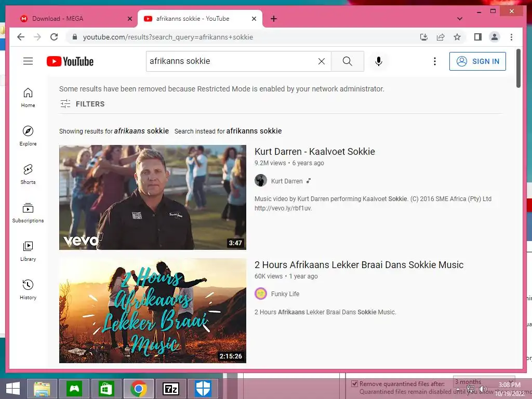Open the FILTERS options
This screenshot has width=532, height=399.
pyautogui.click(x=83, y=104)
